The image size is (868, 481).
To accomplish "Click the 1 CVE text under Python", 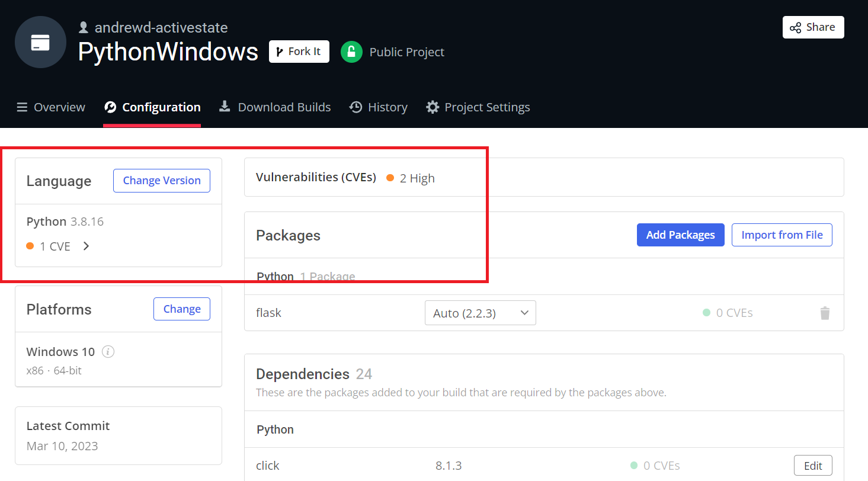I will [x=55, y=246].
